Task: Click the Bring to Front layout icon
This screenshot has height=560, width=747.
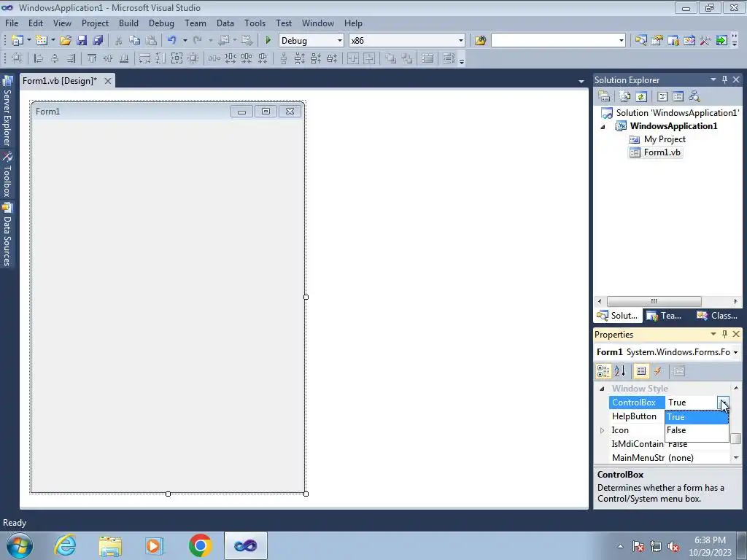Action: click(391, 58)
